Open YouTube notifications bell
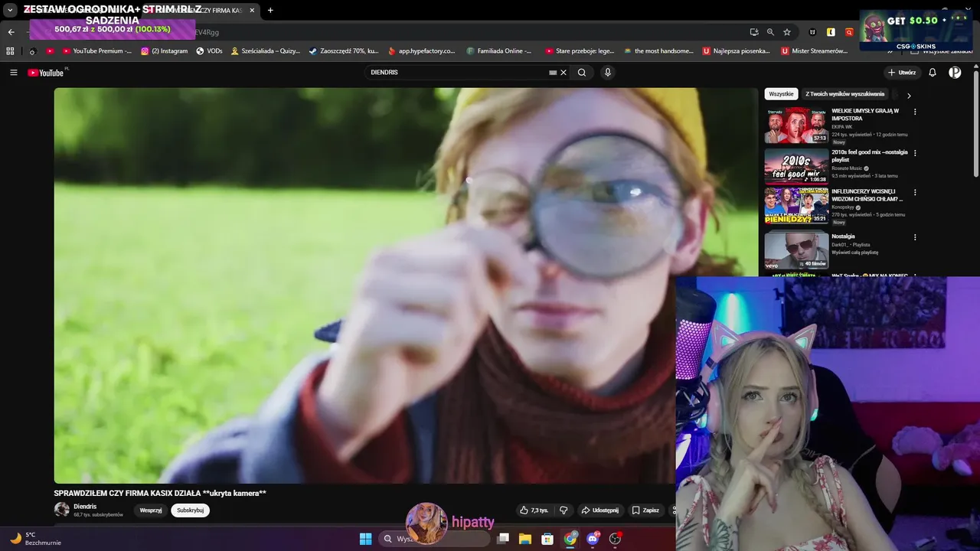Viewport: 980px width, 551px height. (933, 73)
